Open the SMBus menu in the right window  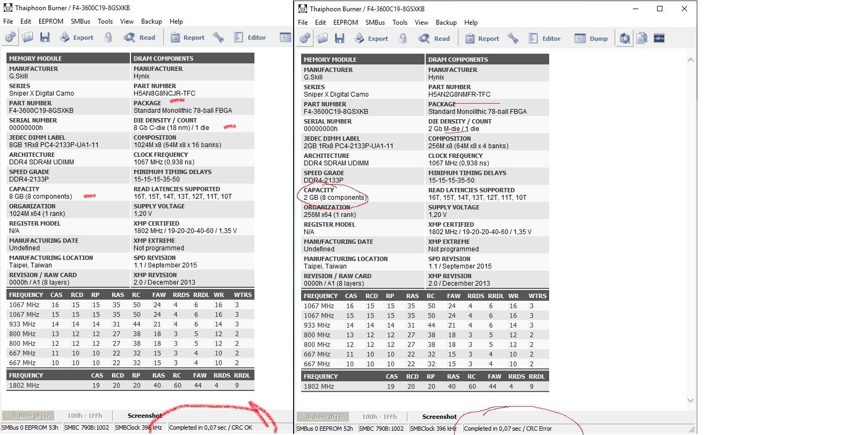click(375, 23)
